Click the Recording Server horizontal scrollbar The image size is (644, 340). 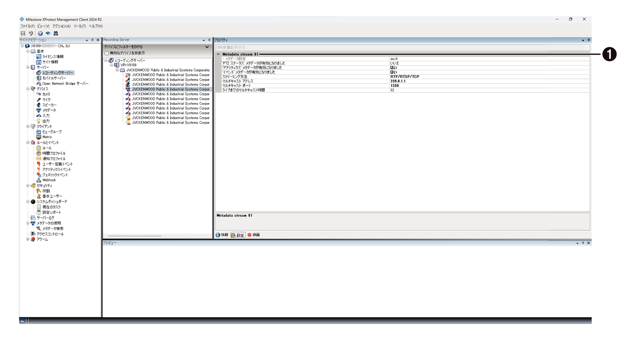click(135, 236)
